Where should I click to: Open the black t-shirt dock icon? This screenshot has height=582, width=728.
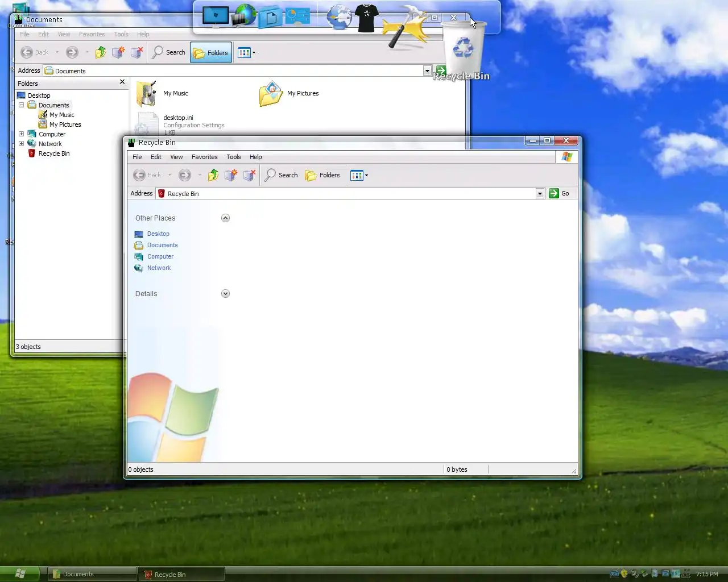366,17
